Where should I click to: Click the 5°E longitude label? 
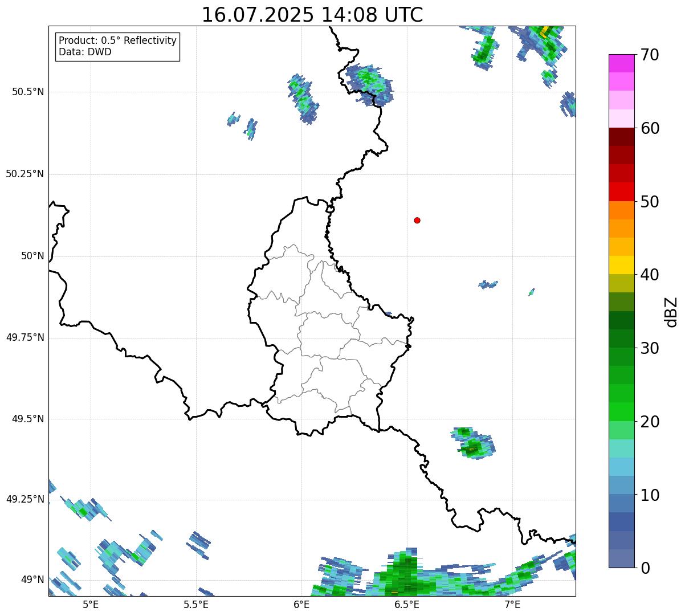point(91,605)
